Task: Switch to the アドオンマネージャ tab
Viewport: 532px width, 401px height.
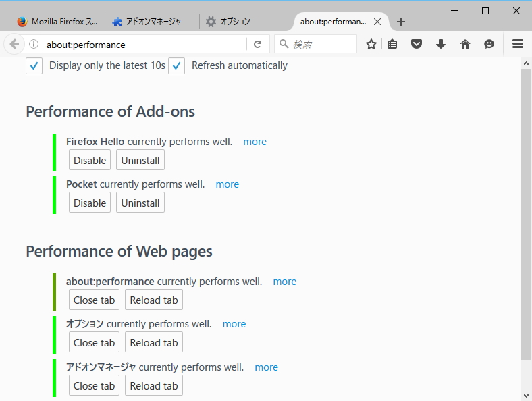Action: (152, 22)
